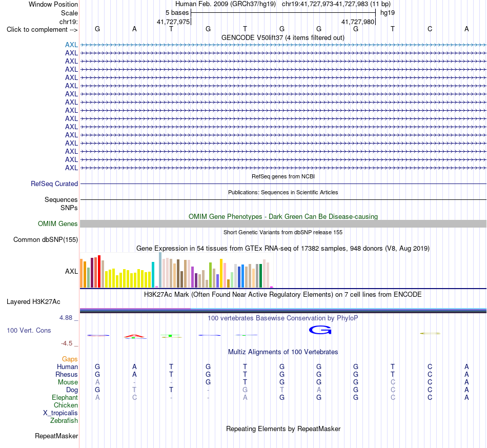Click the red A PhyloP conservation logo
The image size is (487, 448).
point(134,336)
